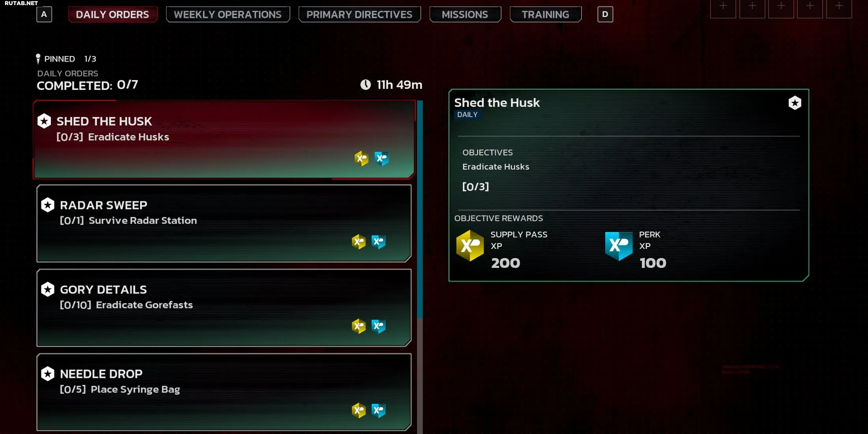Click the clock icon next to timer
Screen dimensions: 868x434
click(x=365, y=85)
